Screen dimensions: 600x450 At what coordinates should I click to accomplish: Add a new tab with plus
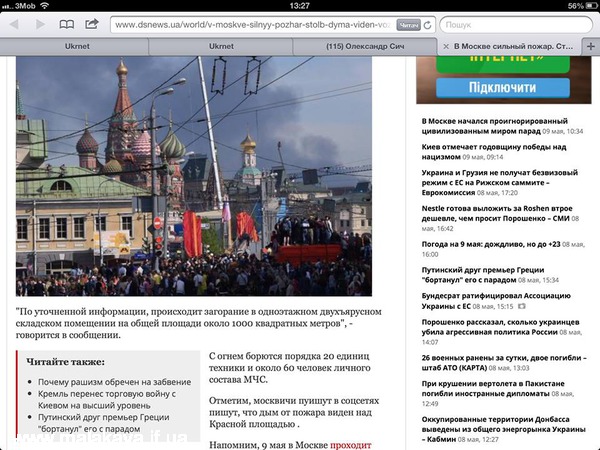click(x=591, y=46)
